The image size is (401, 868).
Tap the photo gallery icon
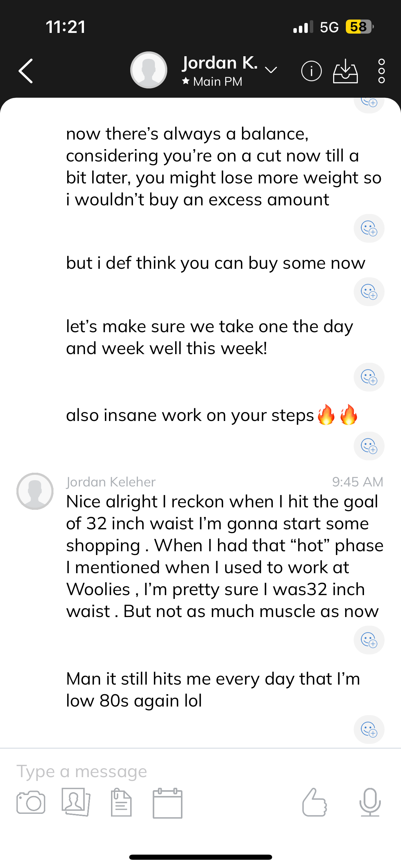[76, 802]
